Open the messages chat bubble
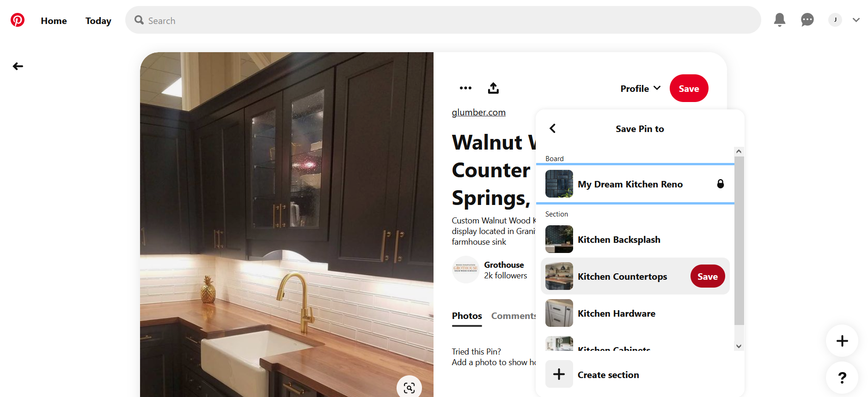The image size is (868, 397). pos(807,20)
